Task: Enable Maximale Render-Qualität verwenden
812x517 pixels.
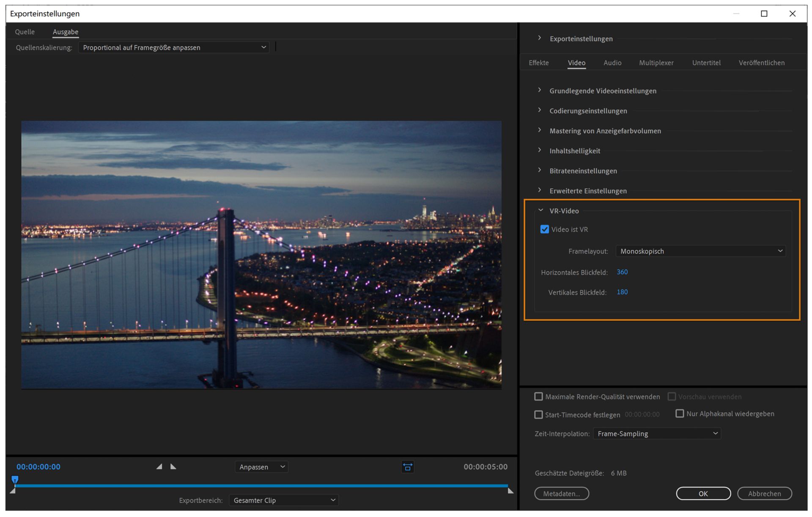Action: coord(538,396)
